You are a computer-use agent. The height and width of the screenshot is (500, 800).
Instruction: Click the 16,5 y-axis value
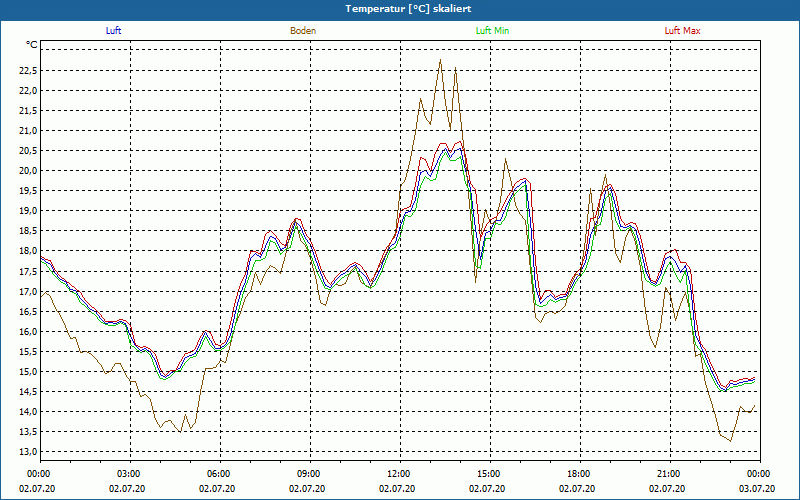coord(28,311)
